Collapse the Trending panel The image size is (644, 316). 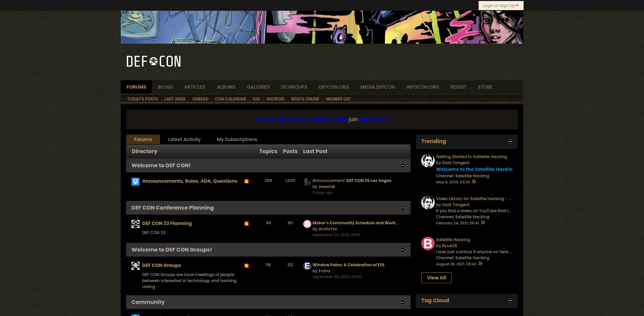point(510,141)
